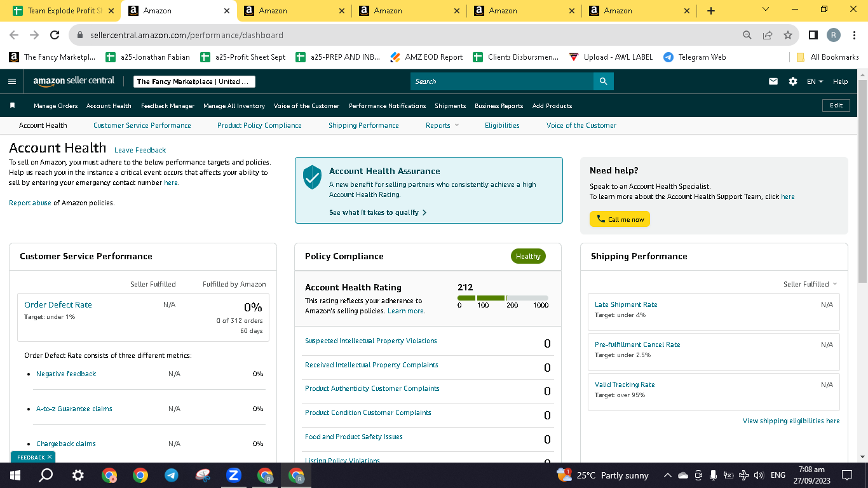Open a new browser tab
The image size is (868, 488).
(711, 11)
